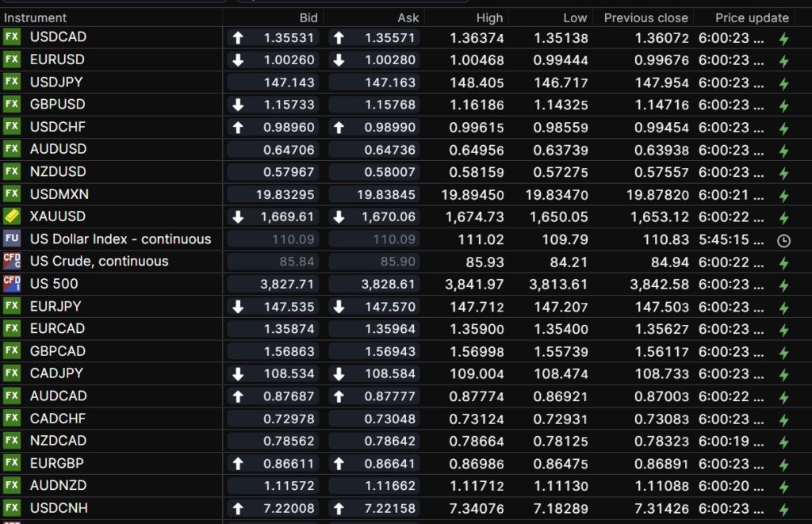This screenshot has height=524, width=812.
Task: Click the FX icon beside USDCAD
Action: pos(12,37)
